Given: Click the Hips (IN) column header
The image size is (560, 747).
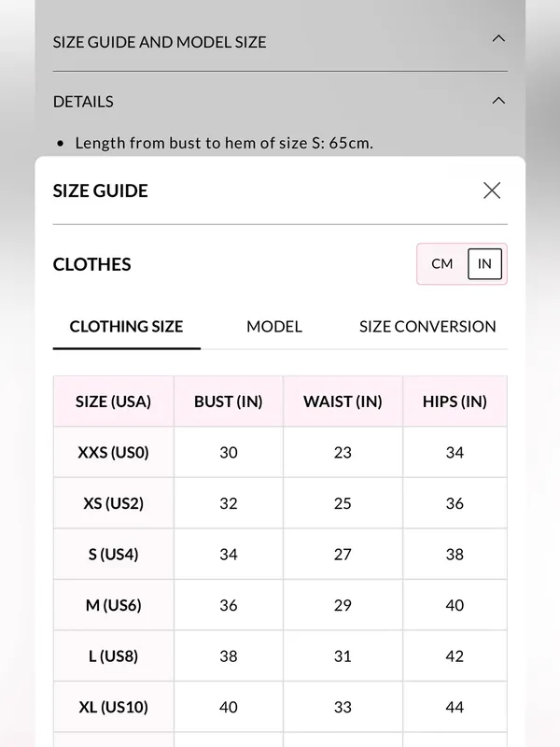Looking at the screenshot, I should tap(455, 402).
